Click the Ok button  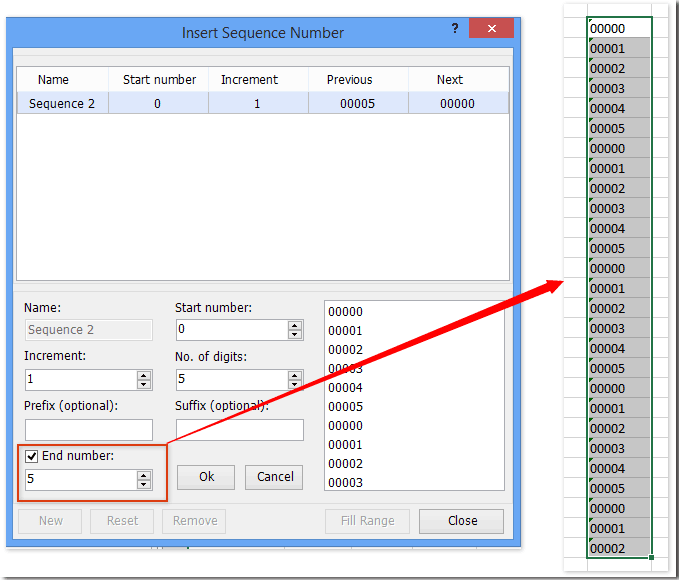pyautogui.click(x=206, y=477)
